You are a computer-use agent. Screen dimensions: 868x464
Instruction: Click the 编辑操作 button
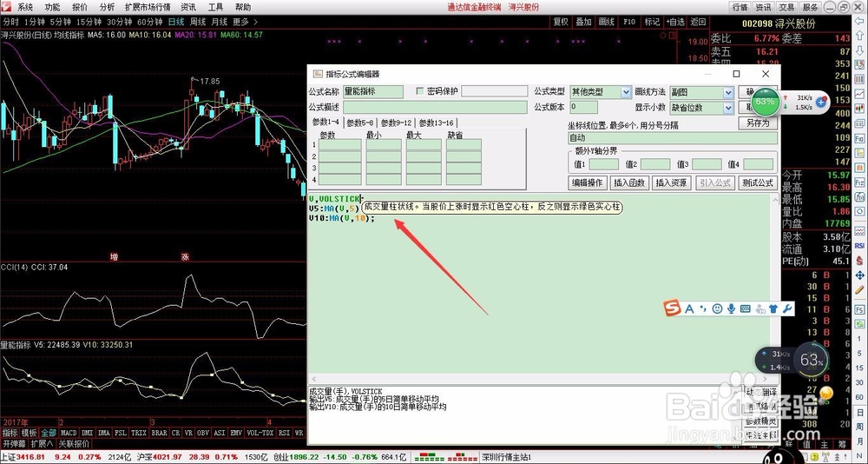pos(588,182)
